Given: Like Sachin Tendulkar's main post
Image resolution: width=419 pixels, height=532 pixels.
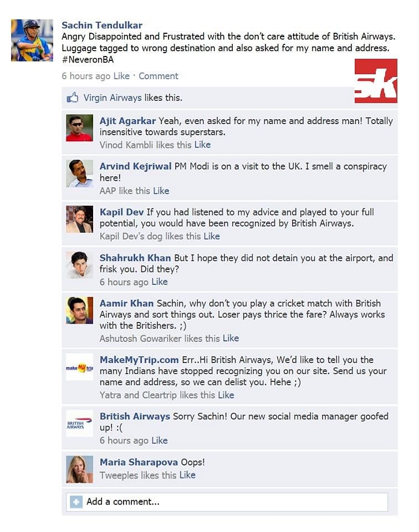Looking at the screenshot, I should tap(121, 76).
